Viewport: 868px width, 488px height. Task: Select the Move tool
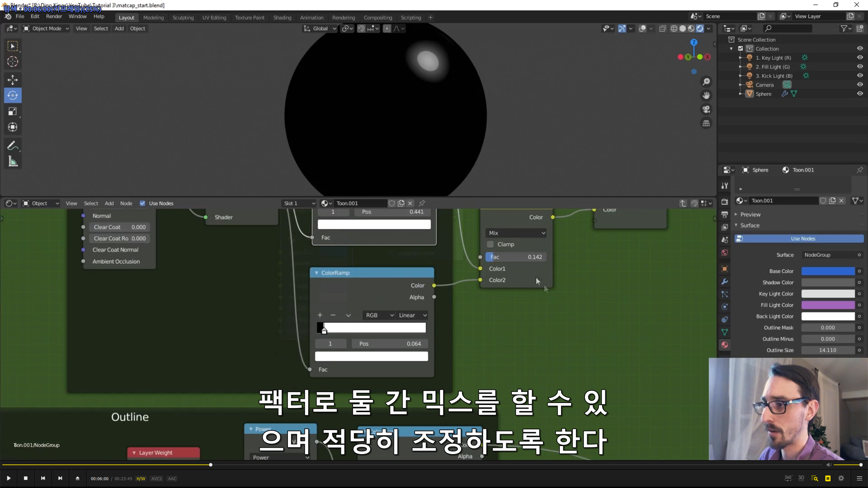tap(13, 80)
